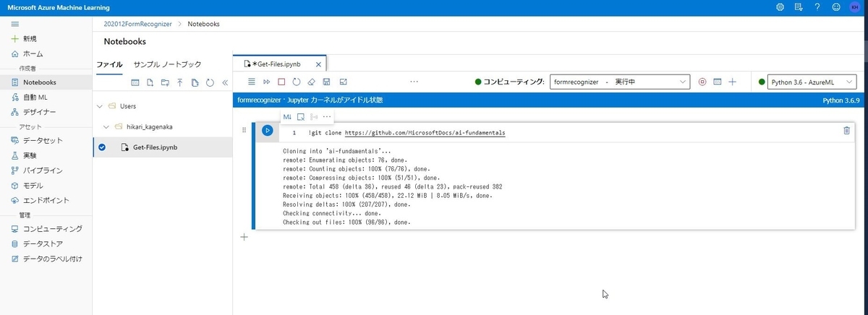Viewport: 868px width, 315px height.
Task: Run all cells with fast-forward icon
Action: coord(266,82)
